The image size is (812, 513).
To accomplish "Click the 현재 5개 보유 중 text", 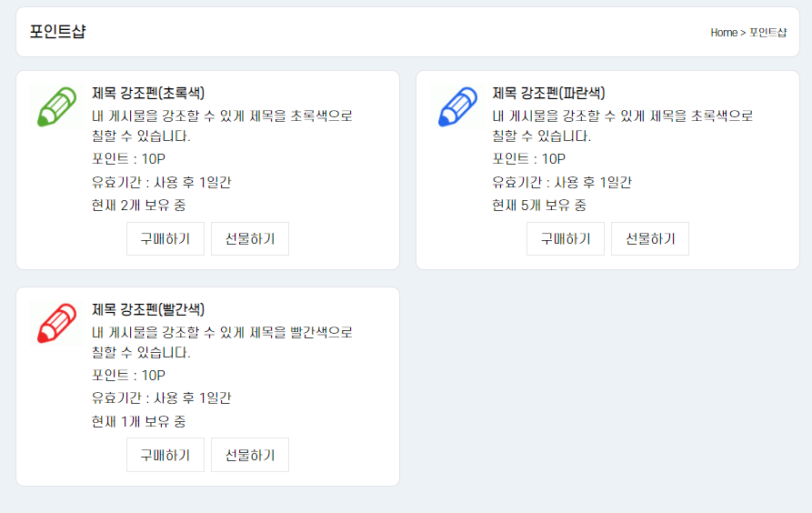I will tap(538, 205).
